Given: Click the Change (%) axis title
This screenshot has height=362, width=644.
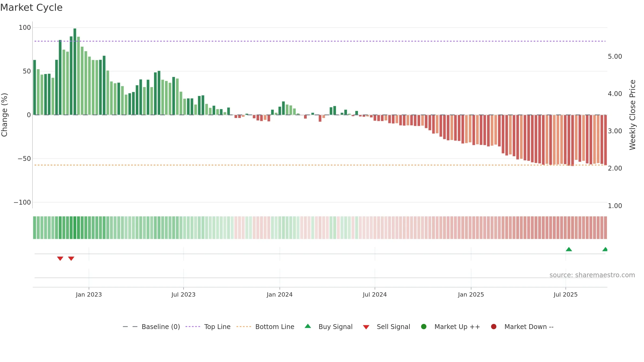Looking at the screenshot, I should click(4, 115).
